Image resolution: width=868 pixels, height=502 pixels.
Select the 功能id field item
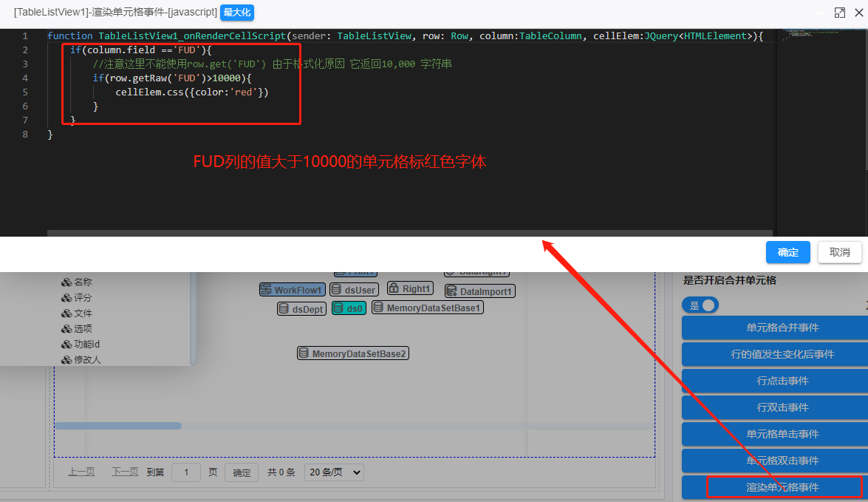[x=86, y=344]
